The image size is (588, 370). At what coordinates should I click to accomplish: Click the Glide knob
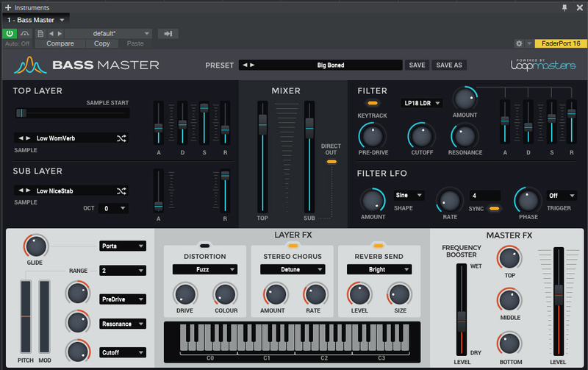click(x=35, y=246)
